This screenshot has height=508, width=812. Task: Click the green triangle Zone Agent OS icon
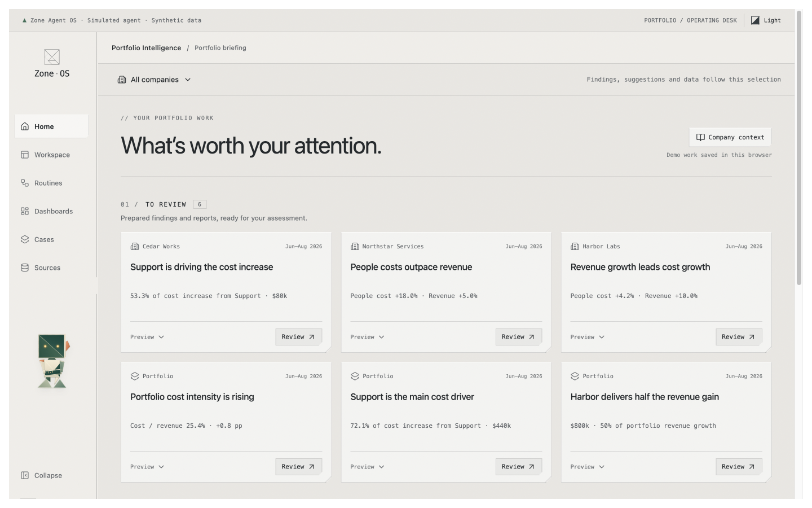24,20
